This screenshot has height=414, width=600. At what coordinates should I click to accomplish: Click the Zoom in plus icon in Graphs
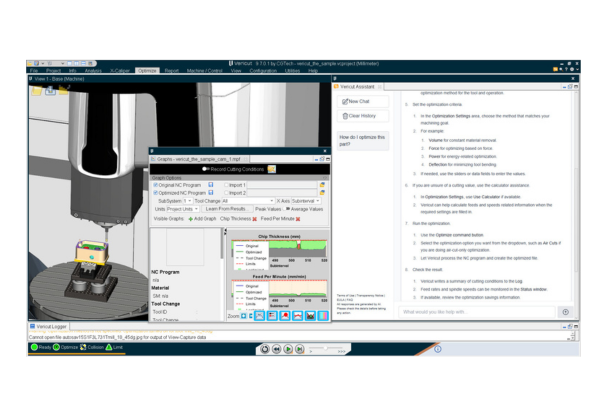[x=243, y=316]
